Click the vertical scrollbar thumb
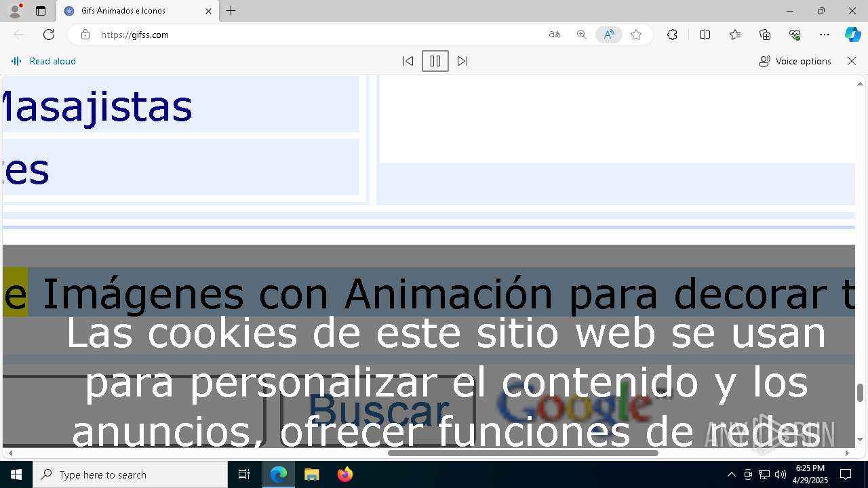The image size is (868, 488). click(x=860, y=392)
